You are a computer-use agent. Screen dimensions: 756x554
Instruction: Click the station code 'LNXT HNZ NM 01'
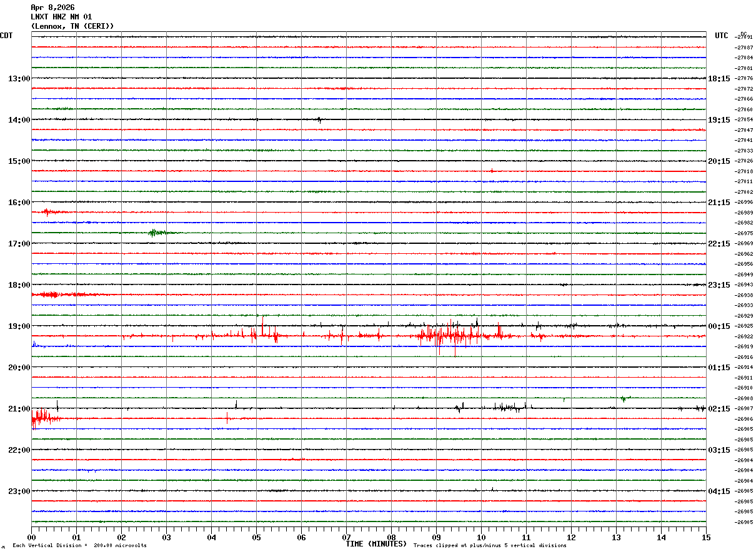tap(61, 17)
